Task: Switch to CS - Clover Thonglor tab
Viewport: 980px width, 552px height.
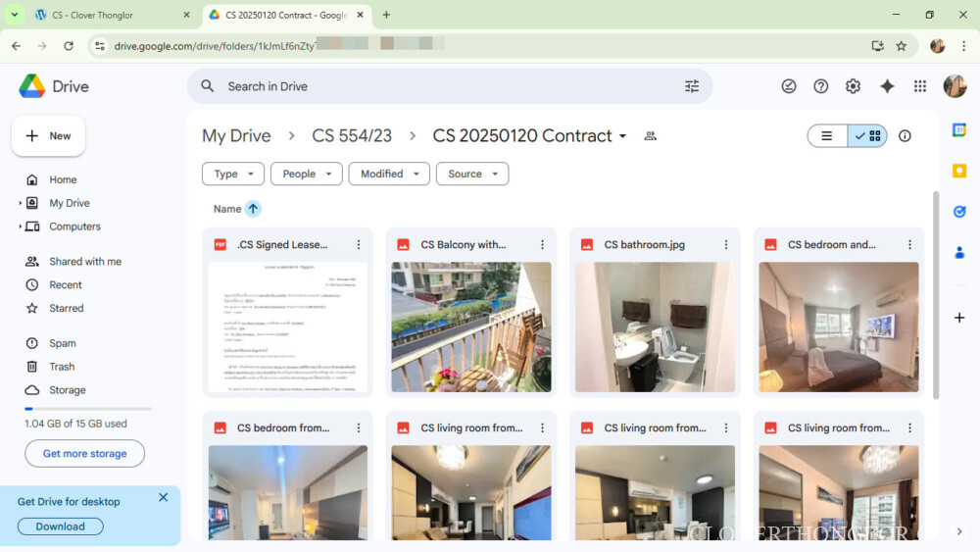Action: point(108,16)
